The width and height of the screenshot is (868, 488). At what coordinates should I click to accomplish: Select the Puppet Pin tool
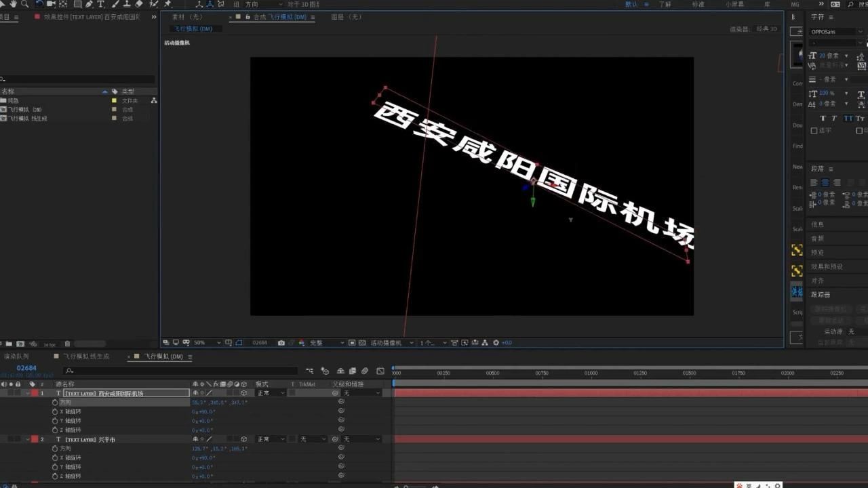(x=167, y=4)
